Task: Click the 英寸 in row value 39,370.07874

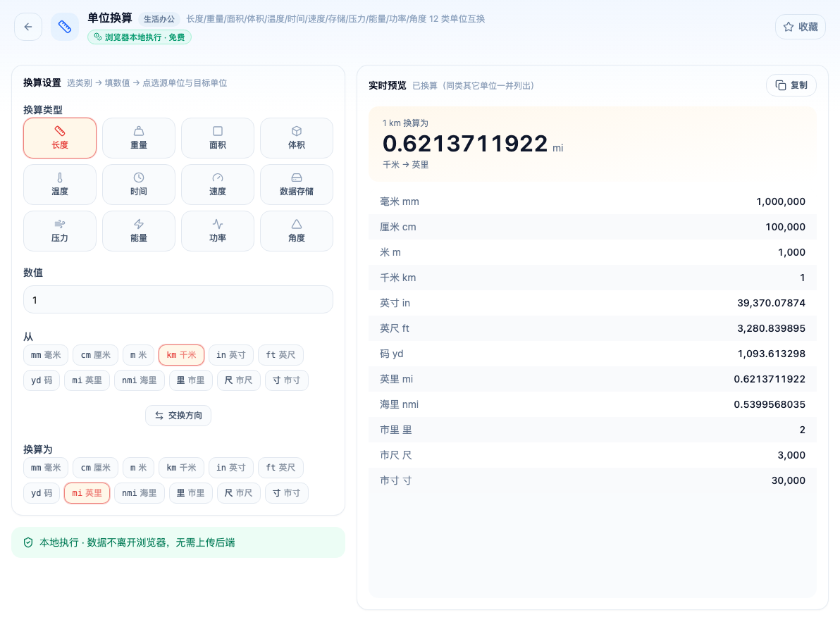Action: (x=771, y=303)
